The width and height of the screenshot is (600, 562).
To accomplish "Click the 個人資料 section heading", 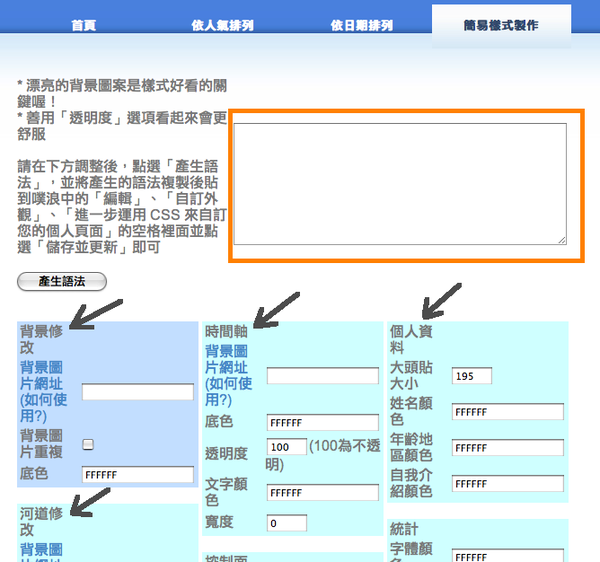I will 411,339.
